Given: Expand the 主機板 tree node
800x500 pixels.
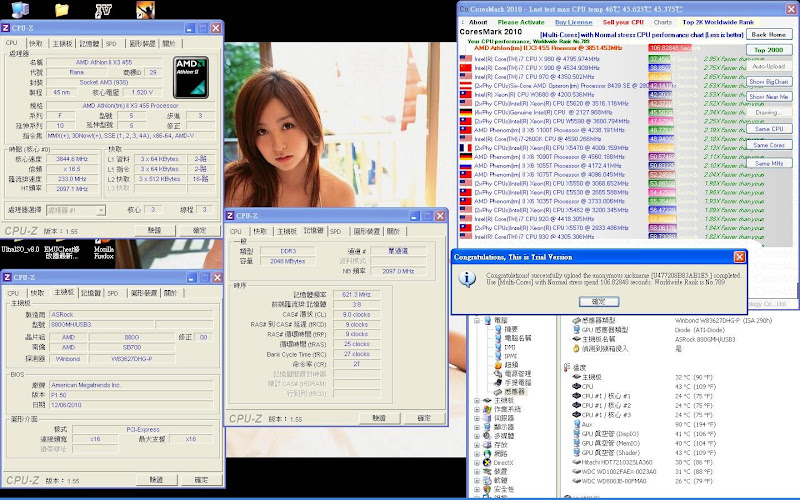Looking at the screenshot, I should (x=477, y=401).
